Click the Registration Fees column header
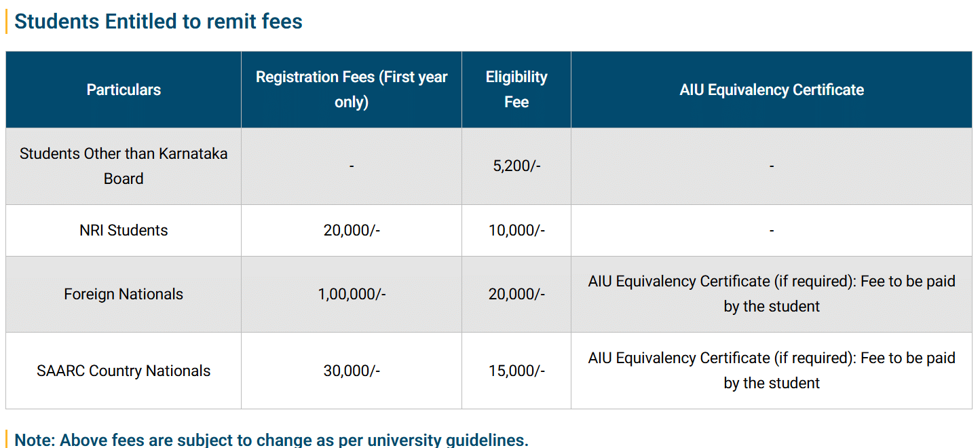Image resolution: width=980 pixels, height=448 pixels. (352, 90)
